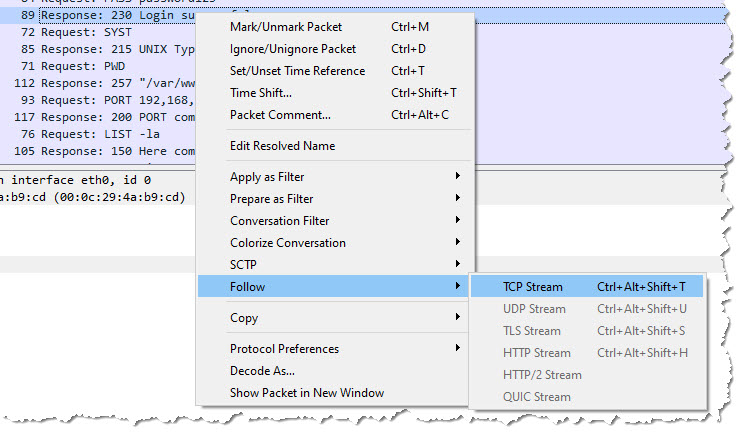Viewport: 742px width, 433px height.
Task: Open Colorize Conversation submenu
Action: (x=287, y=243)
